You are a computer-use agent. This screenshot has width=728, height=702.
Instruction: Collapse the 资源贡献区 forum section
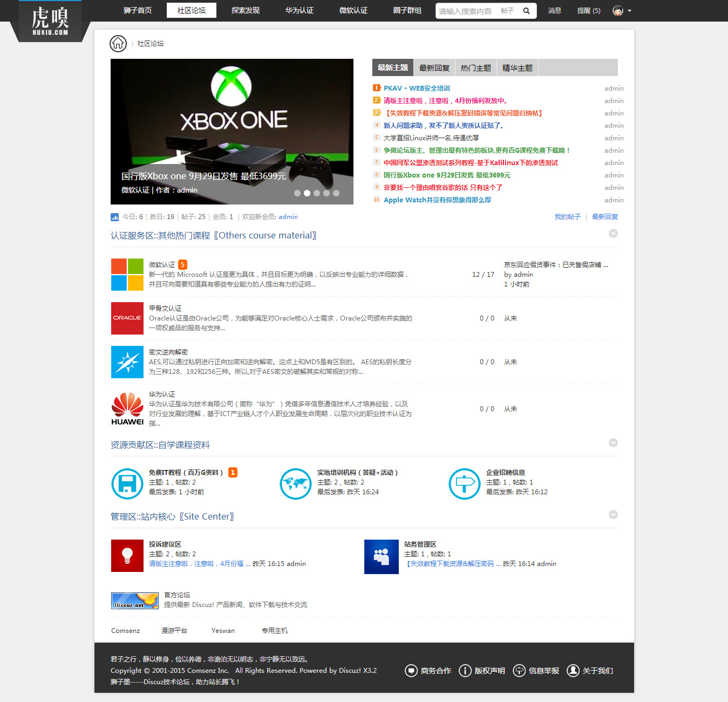[613, 442]
